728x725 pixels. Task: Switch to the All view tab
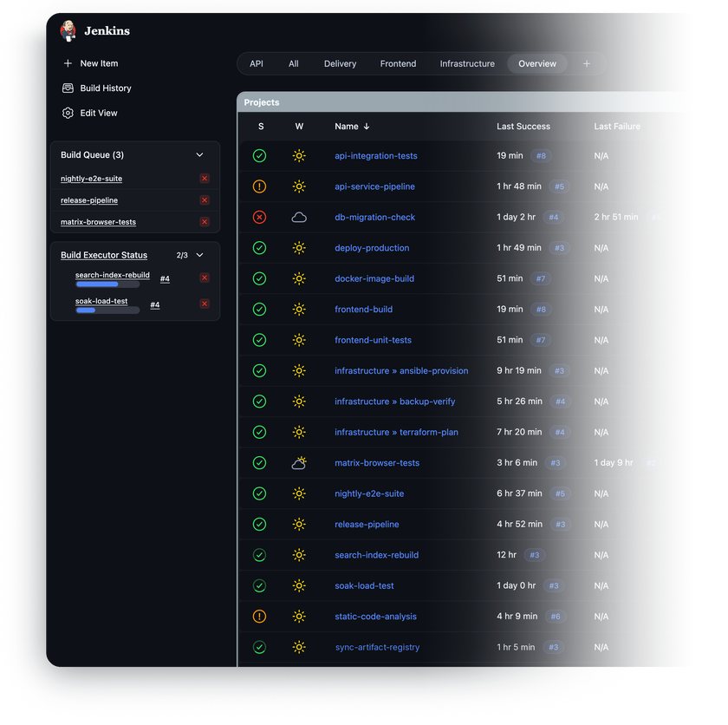tap(294, 63)
